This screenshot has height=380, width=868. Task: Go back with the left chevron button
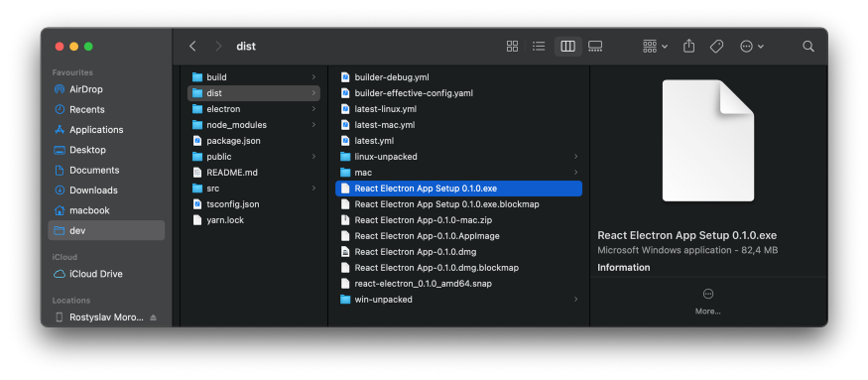[192, 47]
